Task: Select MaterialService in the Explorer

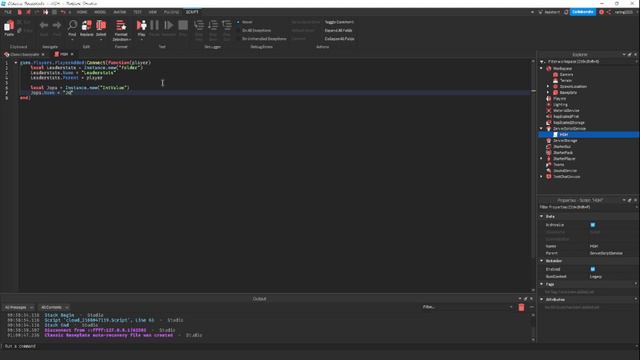Action: point(566,111)
